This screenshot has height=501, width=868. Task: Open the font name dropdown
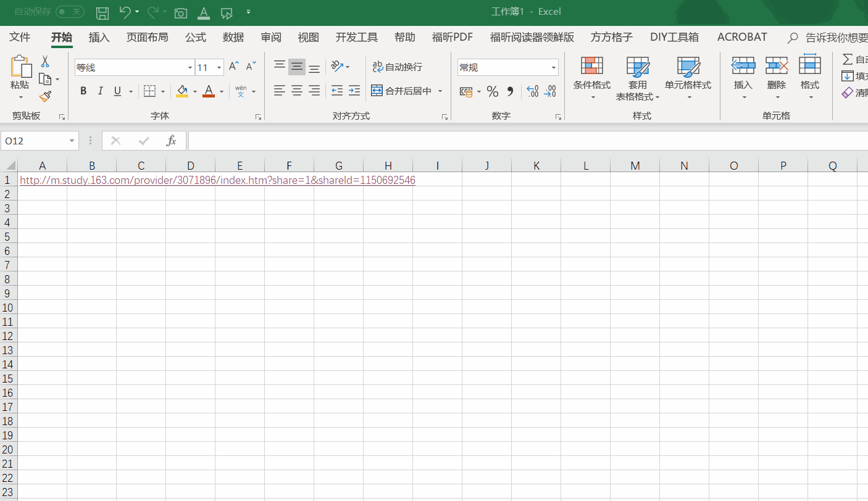pyautogui.click(x=189, y=67)
